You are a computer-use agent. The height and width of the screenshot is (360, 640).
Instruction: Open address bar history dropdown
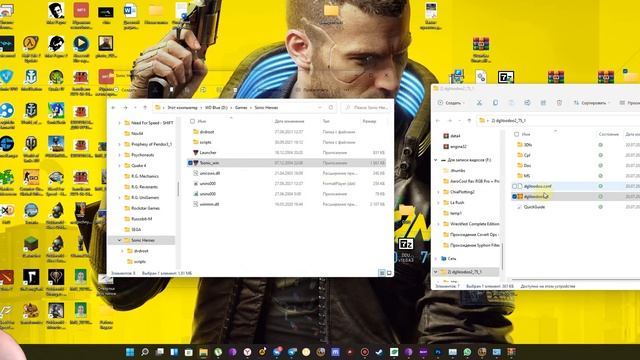coord(320,107)
